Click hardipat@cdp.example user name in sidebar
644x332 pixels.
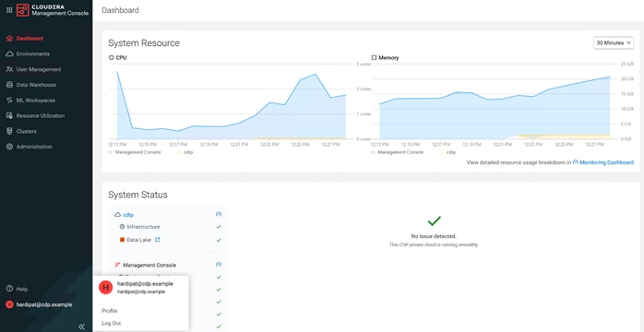[44, 304]
